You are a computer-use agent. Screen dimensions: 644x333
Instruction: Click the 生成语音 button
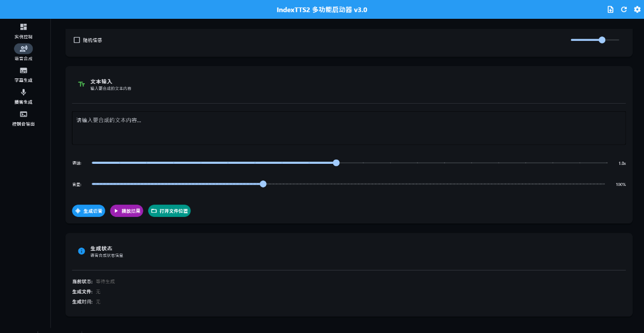coord(89,211)
